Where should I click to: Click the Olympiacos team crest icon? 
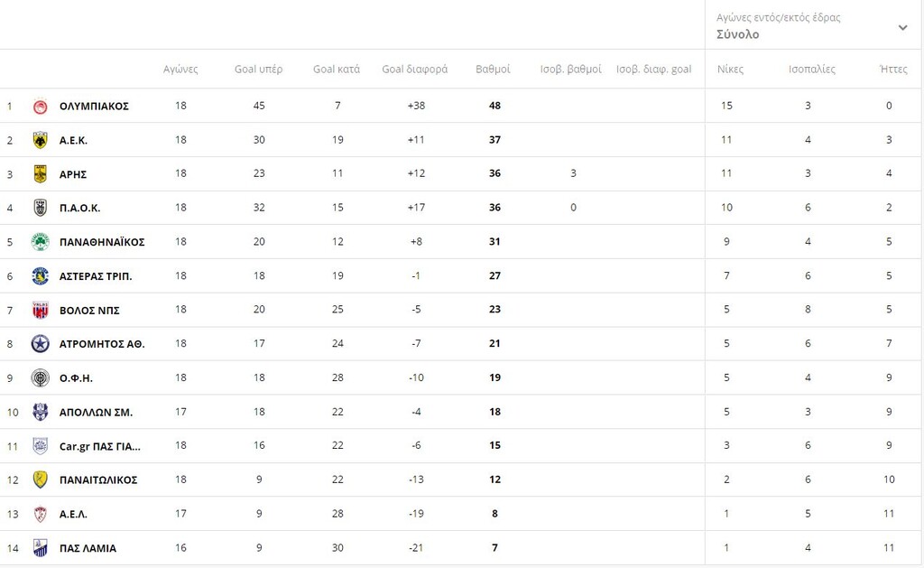click(40, 107)
